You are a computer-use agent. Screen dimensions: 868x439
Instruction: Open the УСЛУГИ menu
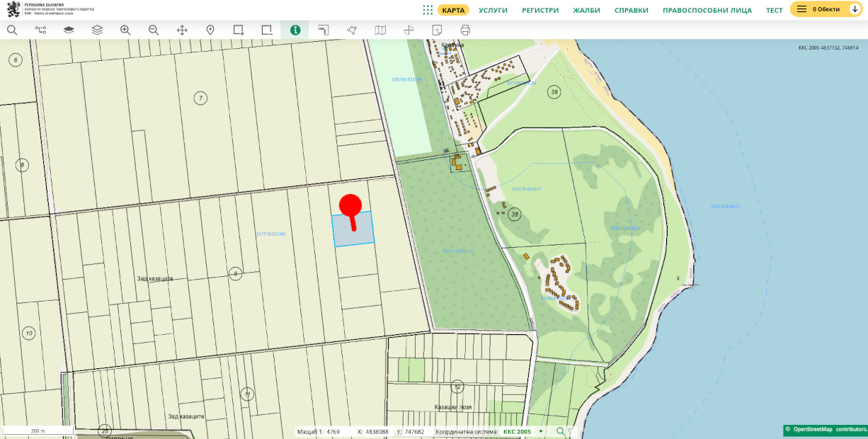(493, 10)
